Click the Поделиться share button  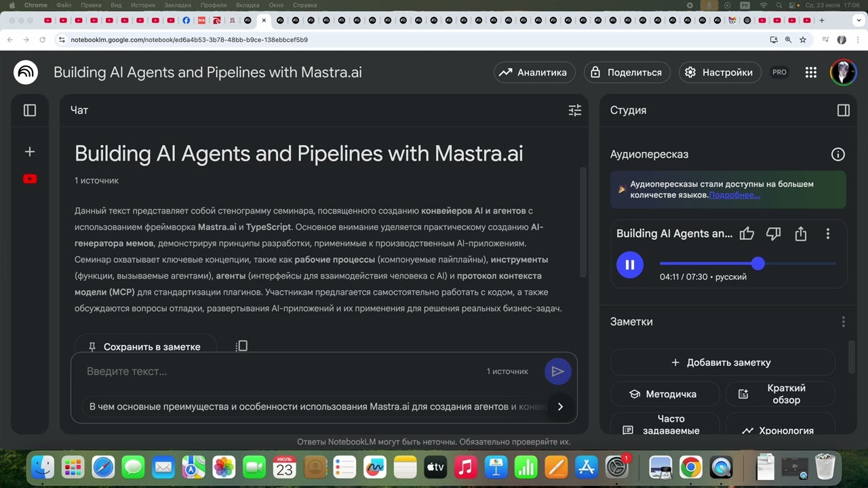coord(627,73)
